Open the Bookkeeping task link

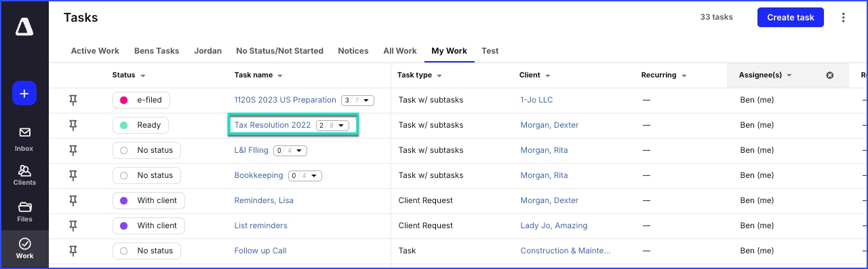click(x=258, y=175)
